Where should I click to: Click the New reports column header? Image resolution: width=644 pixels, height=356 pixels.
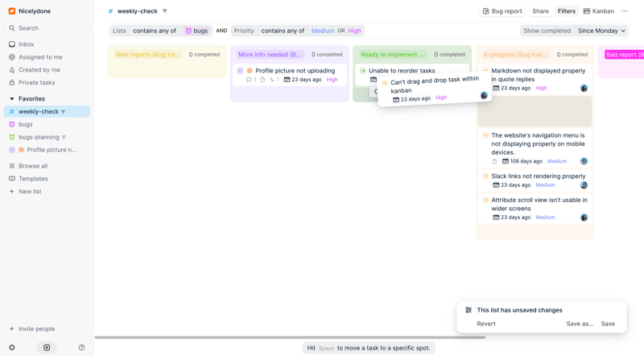148,54
